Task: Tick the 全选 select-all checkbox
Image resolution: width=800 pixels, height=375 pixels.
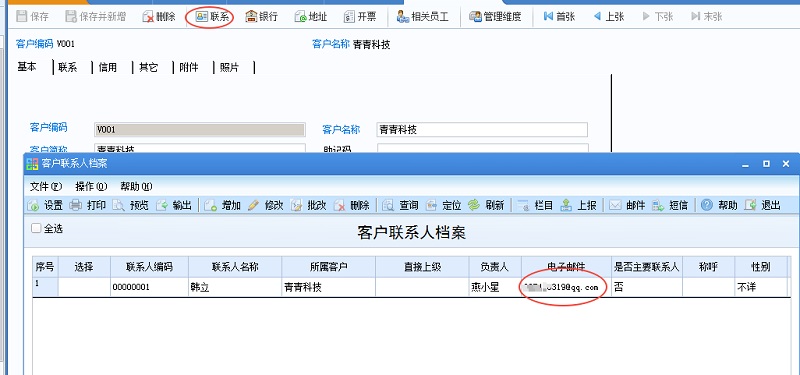Action: click(36, 229)
